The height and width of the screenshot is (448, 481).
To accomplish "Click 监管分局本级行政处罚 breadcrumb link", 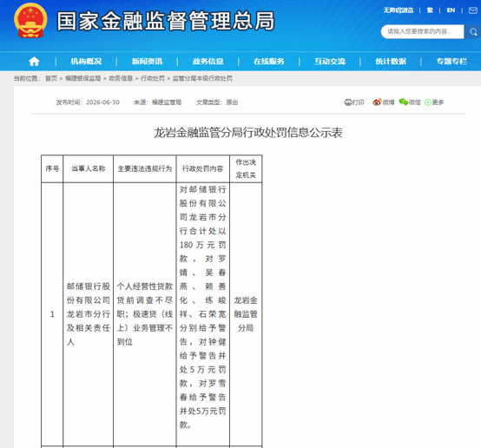I will [x=202, y=78].
